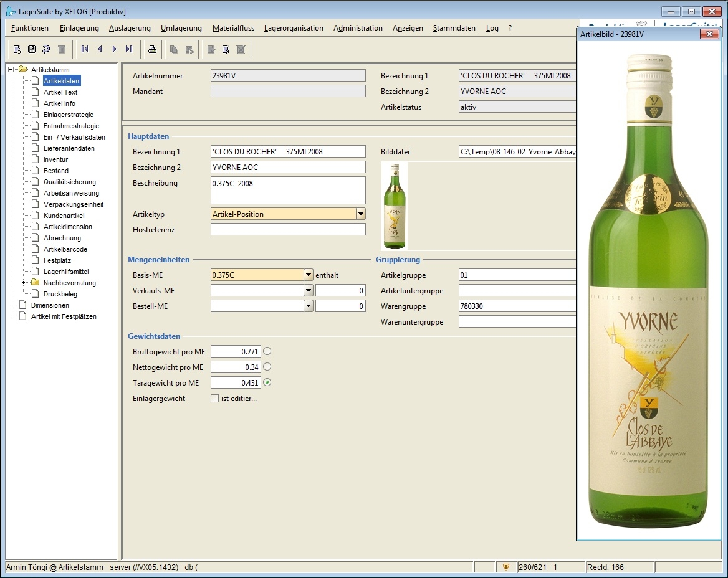The width and height of the screenshot is (728, 578).
Task: Open the Anzeigen menu
Action: coord(408,28)
